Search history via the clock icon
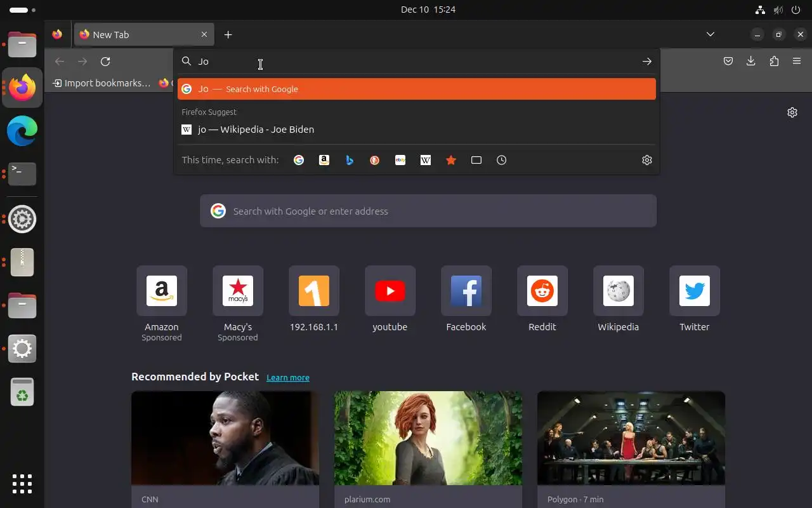Viewport: 812px width, 508px height. [x=502, y=160]
